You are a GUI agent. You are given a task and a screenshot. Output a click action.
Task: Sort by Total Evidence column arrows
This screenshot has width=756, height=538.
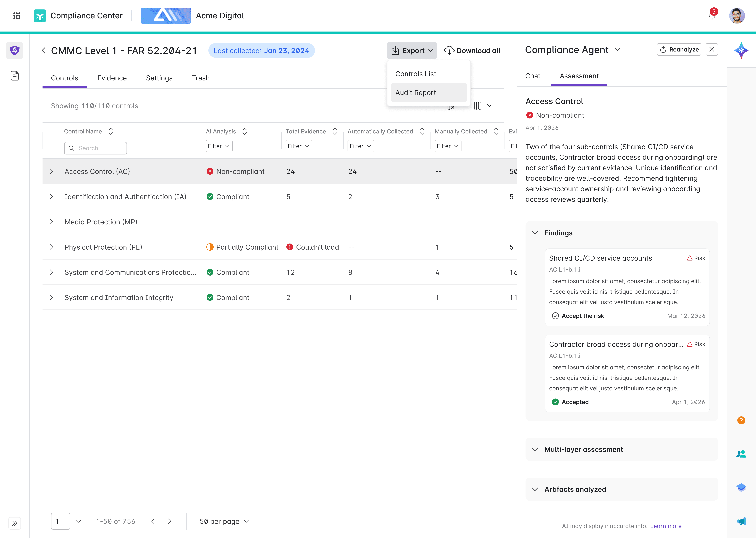335,131
